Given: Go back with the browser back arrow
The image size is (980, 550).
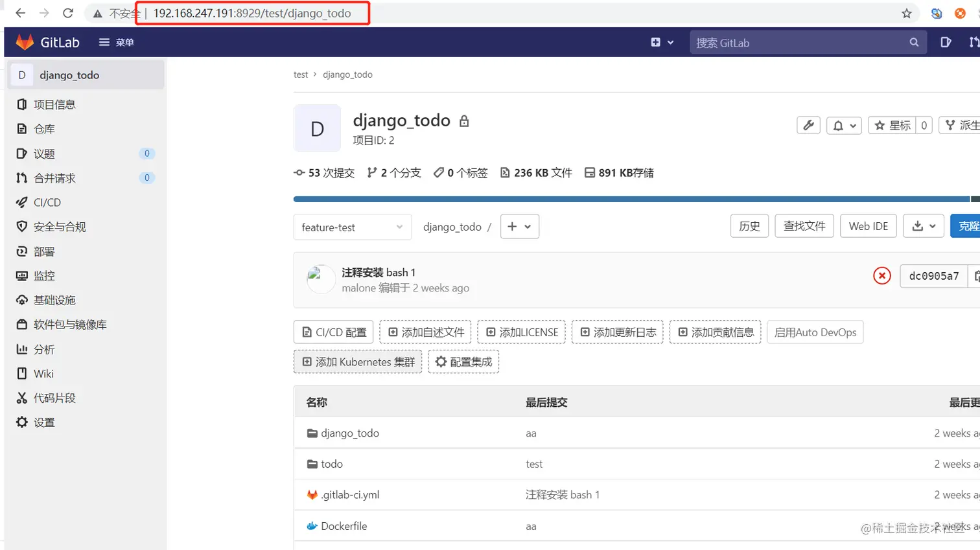Looking at the screenshot, I should (20, 13).
